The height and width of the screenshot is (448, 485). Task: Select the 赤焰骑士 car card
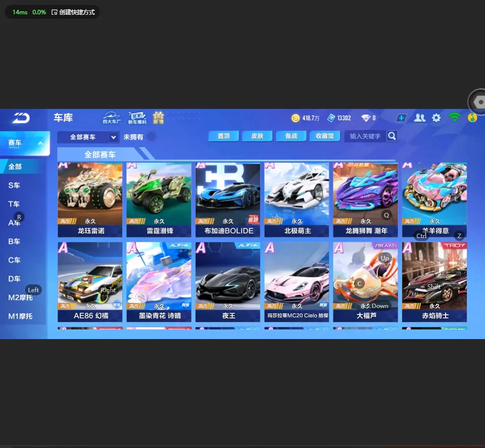[x=435, y=282]
